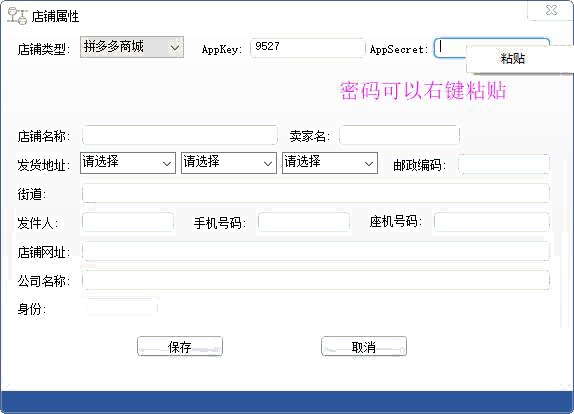This screenshot has width=574, height=414.
Task: Save the shop settings with 保存
Action: point(180,346)
